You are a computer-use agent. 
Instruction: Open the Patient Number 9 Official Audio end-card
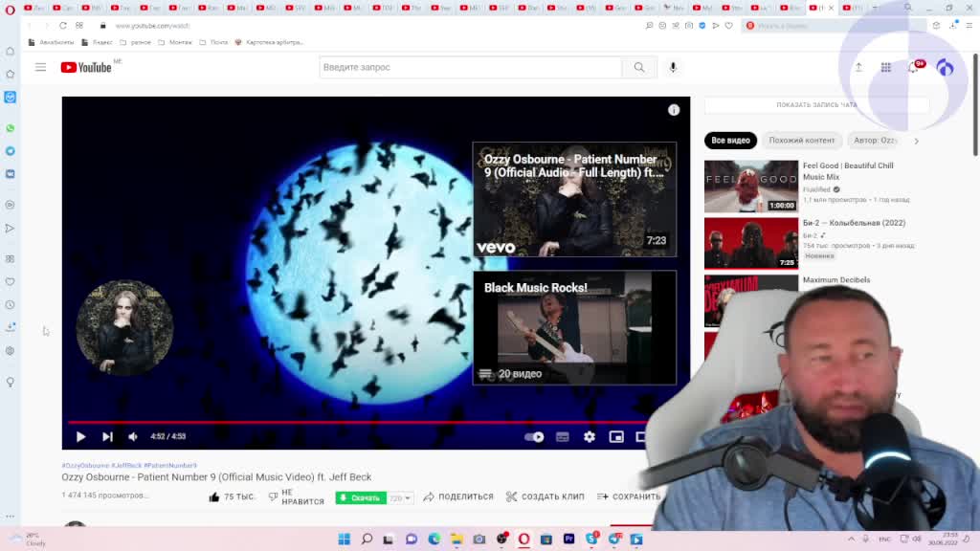tap(574, 199)
